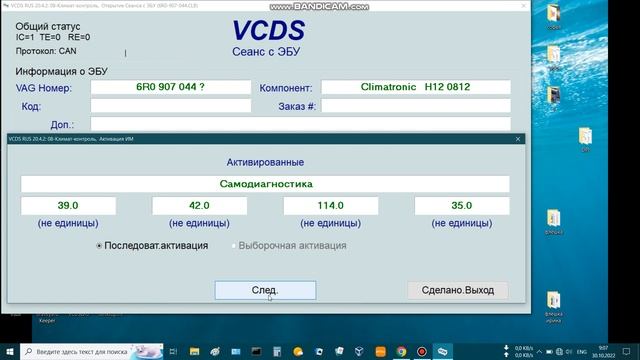This screenshot has height=360, width=640.
Task: Click the Общий статус label
Action: pyautogui.click(x=48, y=27)
